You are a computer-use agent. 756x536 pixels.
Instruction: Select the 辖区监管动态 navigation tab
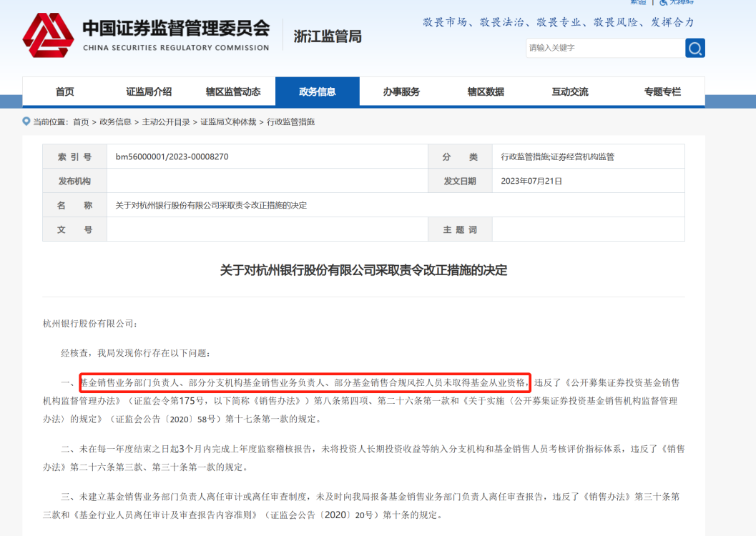point(234,91)
